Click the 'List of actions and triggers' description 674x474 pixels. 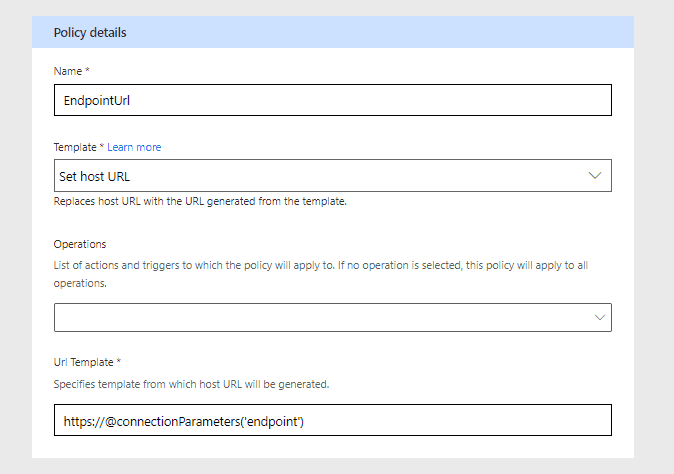point(321,274)
